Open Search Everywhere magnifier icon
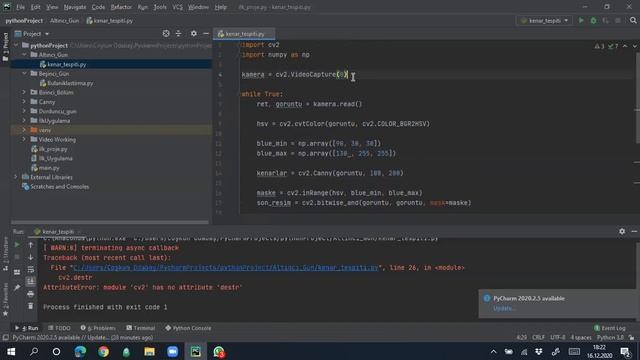Viewport: 640px width, 360px height. (633, 20)
